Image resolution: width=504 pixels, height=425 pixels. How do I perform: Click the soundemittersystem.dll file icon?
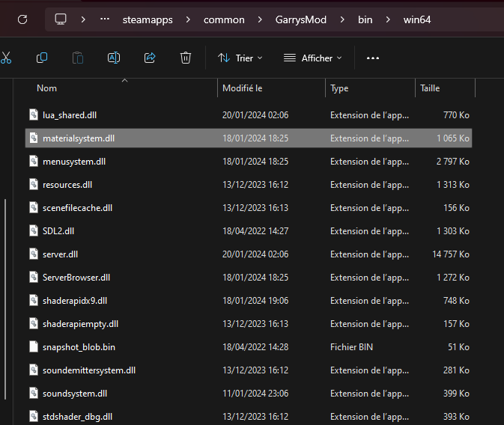pos(34,370)
